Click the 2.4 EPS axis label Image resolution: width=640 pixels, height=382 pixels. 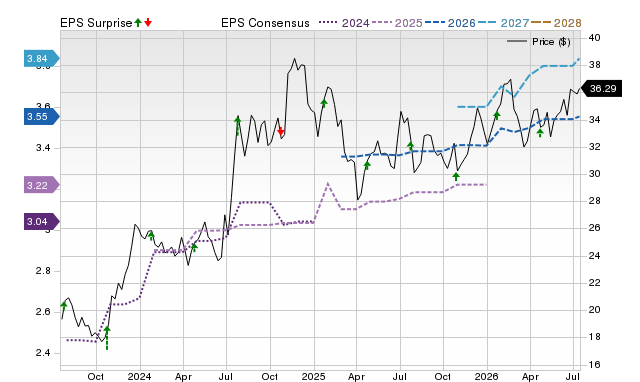(x=43, y=353)
